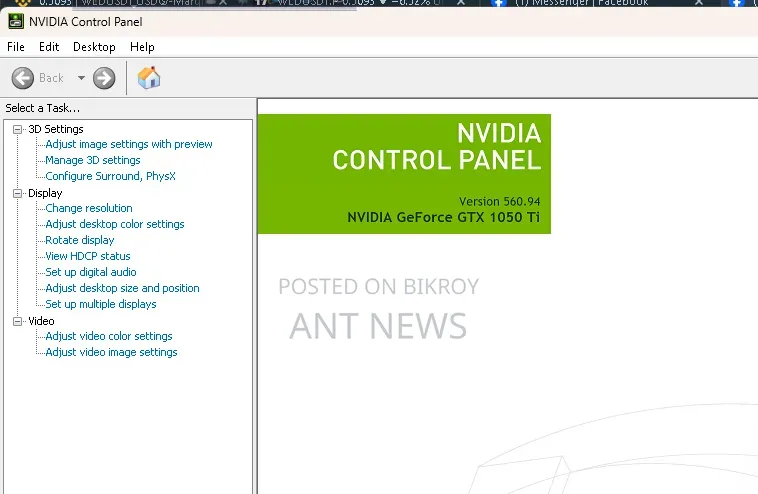Open Configure Surround, PhysX
The height and width of the screenshot is (494, 758).
[x=110, y=176]
